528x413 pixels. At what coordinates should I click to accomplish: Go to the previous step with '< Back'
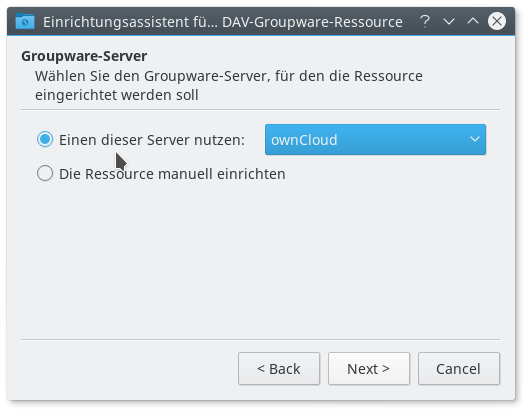(279, 369)
